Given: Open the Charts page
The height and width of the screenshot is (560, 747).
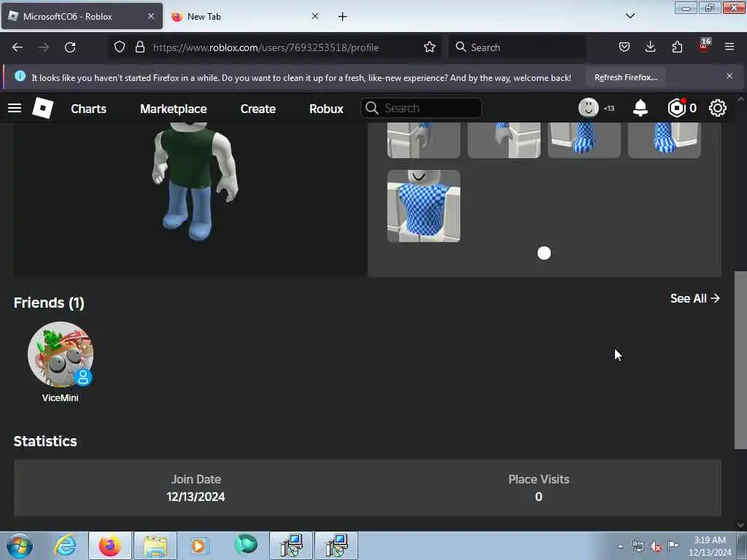Looking at the screenshot, I should coord(88,109).
